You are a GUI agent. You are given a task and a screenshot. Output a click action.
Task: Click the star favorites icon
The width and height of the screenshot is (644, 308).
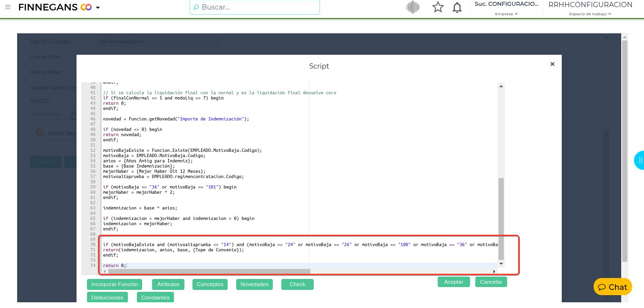pyautogui.click(x=437, y=7)
